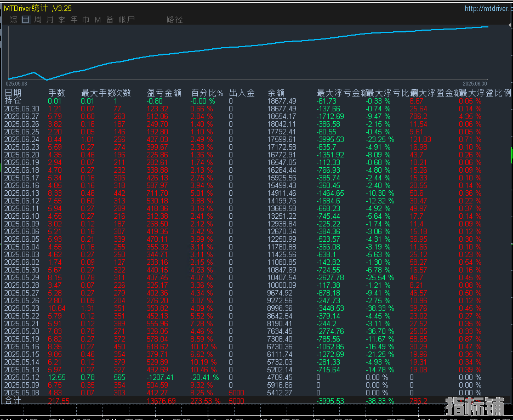
Task: Click the 盈亏金额 column header
Action: tap(164, 93)
